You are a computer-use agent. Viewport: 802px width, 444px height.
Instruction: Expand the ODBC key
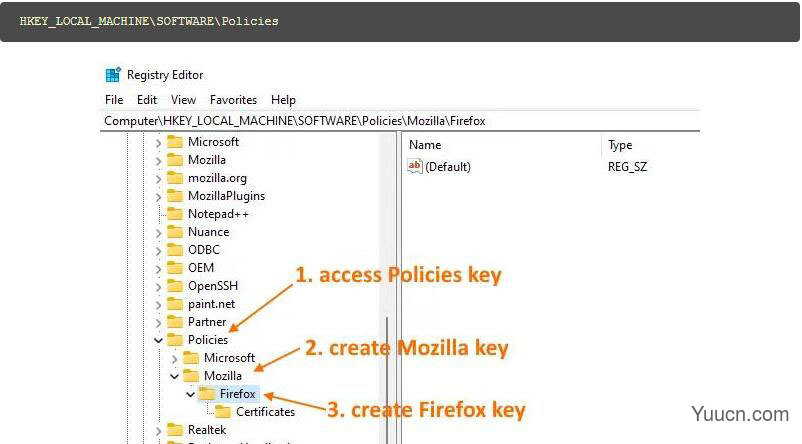(158, 250)
